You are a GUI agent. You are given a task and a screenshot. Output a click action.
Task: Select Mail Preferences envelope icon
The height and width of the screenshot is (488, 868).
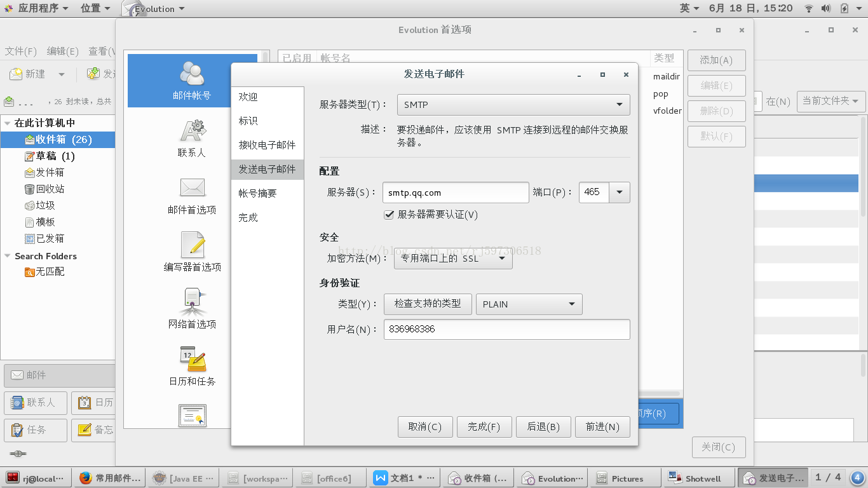(x=192, y=187)
